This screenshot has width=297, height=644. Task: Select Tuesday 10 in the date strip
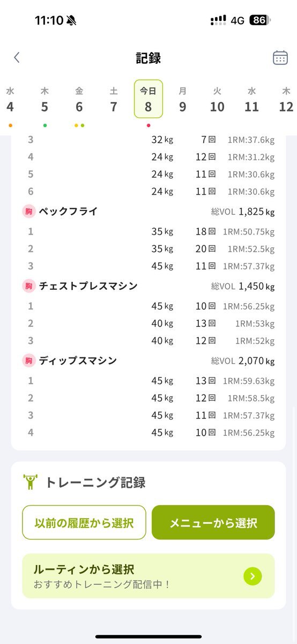pos(217,100)
